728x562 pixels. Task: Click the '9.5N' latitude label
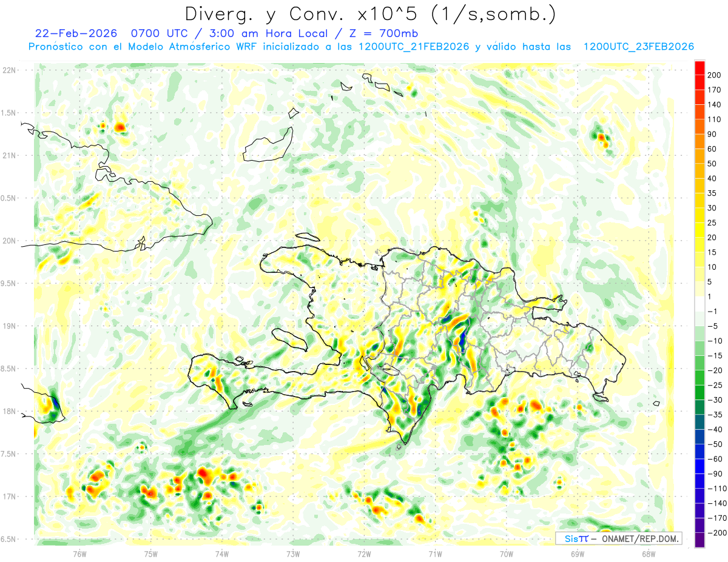tap(9, 283)
